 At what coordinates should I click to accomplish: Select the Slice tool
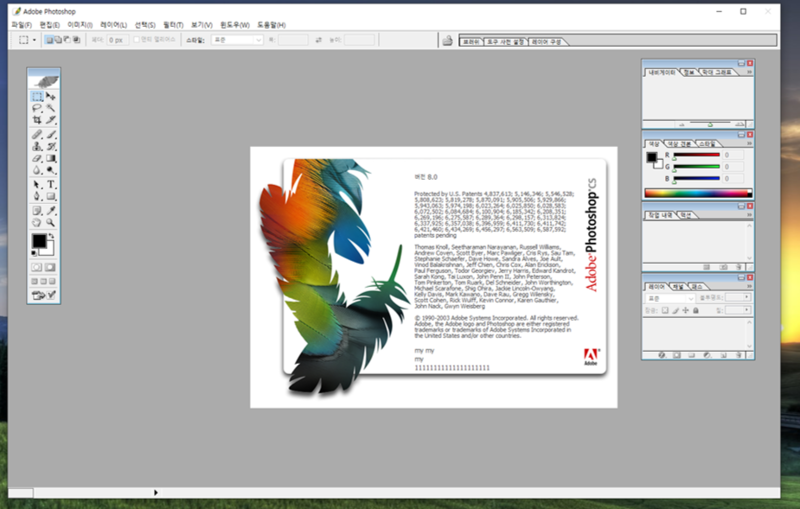[x=51, y=120]
